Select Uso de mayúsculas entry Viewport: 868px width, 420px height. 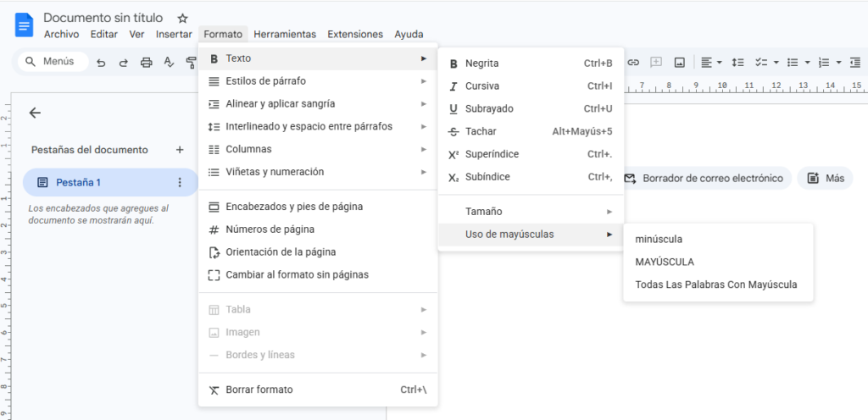tap(531, 235)
